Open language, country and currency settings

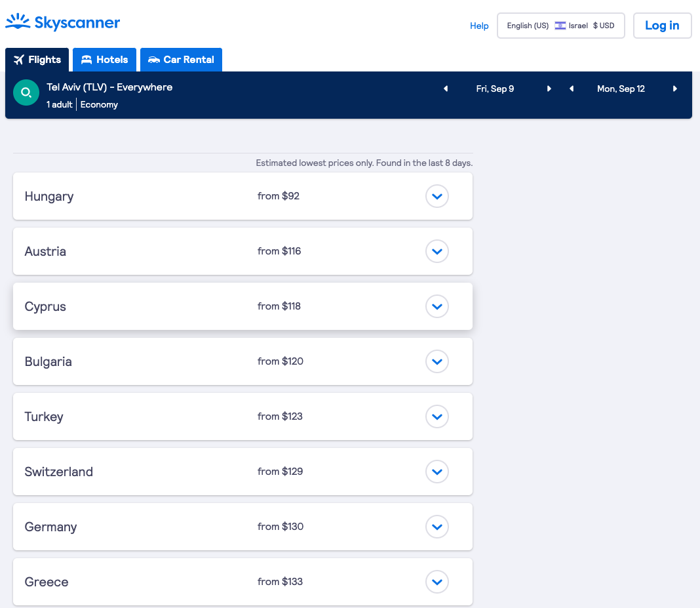[560, 26]
